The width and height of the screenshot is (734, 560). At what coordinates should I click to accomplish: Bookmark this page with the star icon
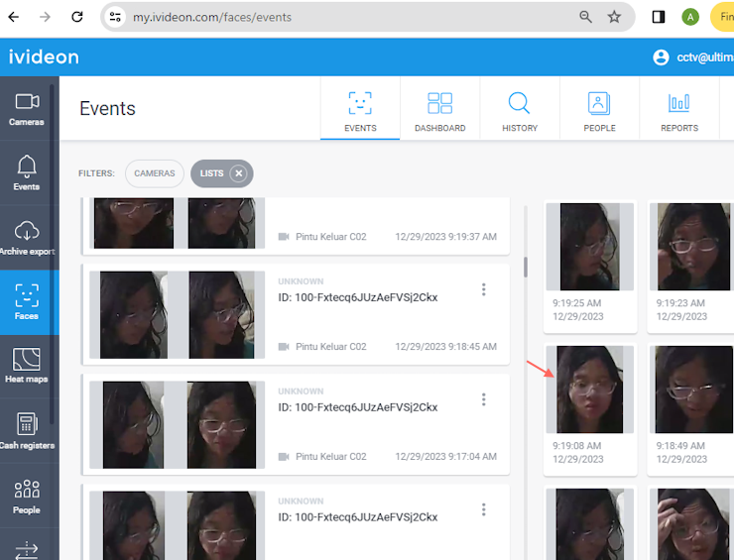point(614,17)
